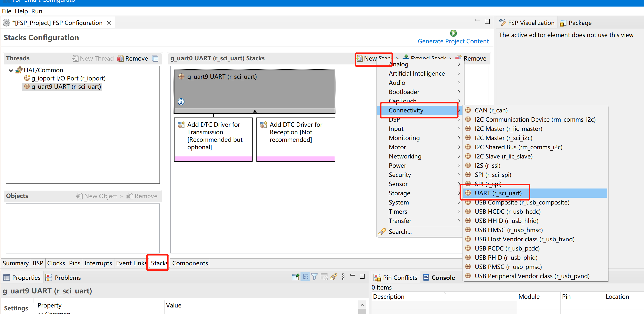Open the Properties view three-dot menu

(x=343, y=277)
